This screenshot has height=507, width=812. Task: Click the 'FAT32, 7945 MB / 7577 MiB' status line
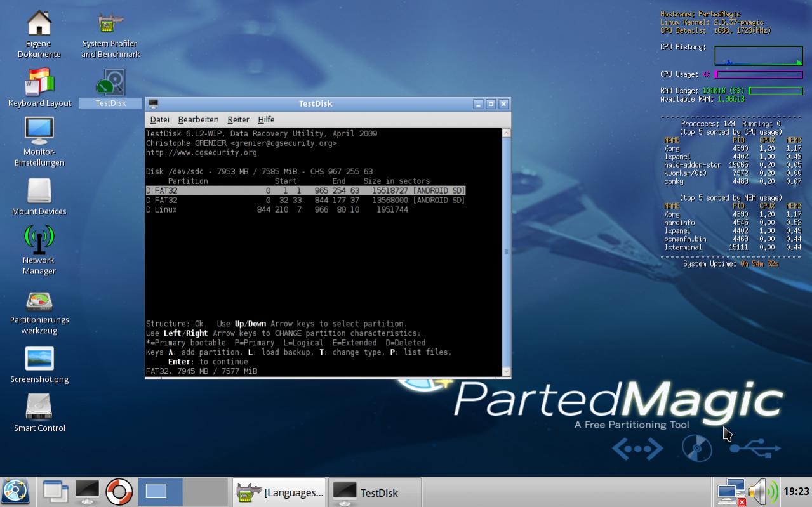click(201, 371)
